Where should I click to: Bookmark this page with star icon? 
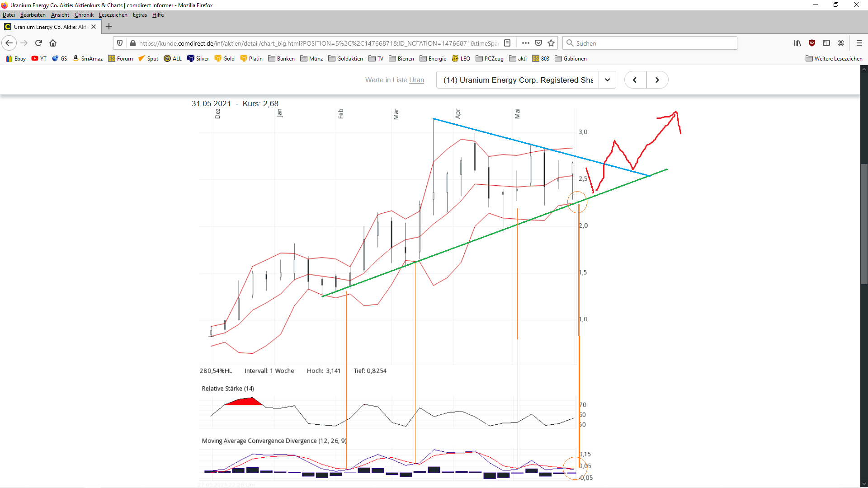click(551, 43)
